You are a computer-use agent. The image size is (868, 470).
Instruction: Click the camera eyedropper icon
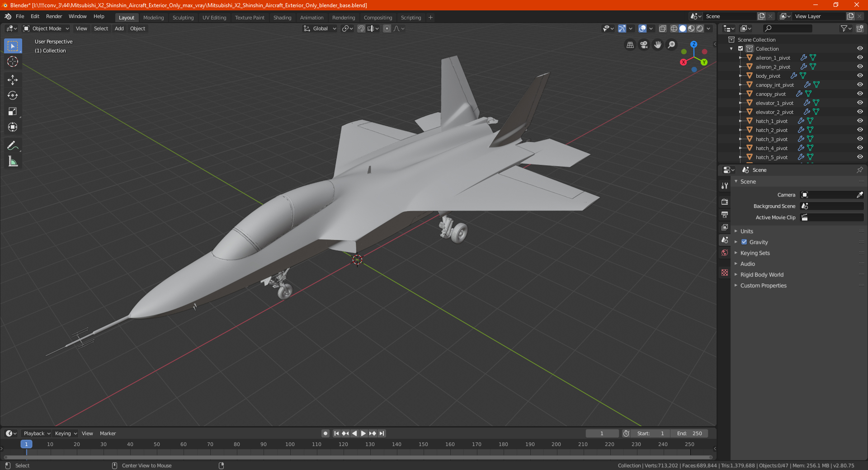(x=859, y=195)
